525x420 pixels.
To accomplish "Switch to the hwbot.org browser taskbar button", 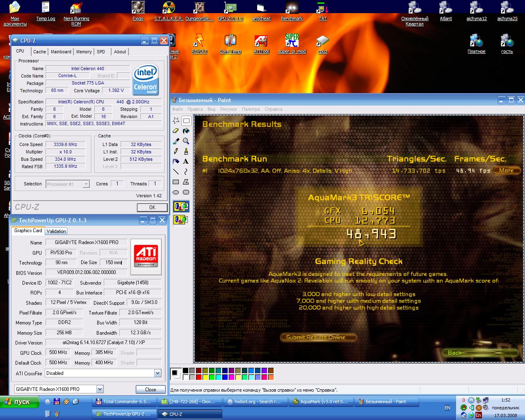I will pyautogui.click(x=255, y=402).
